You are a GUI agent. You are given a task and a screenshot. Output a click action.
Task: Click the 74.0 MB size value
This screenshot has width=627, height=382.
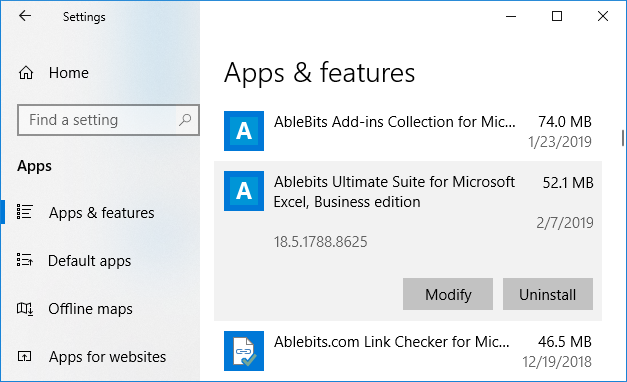click(x=565, y=122)
